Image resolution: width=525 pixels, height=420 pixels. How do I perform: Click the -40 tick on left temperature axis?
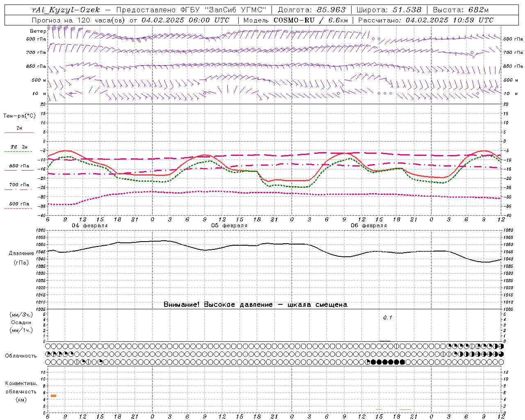point(41,215)
